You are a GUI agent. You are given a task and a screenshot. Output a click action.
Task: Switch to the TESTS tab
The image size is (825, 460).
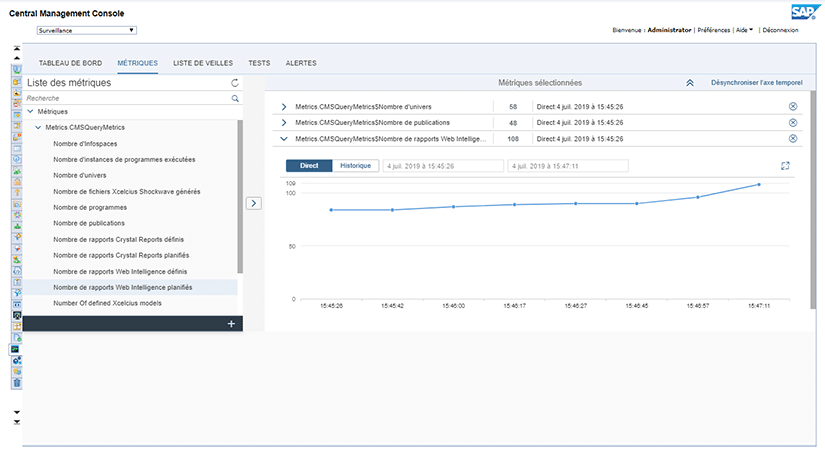click(259, 63)
